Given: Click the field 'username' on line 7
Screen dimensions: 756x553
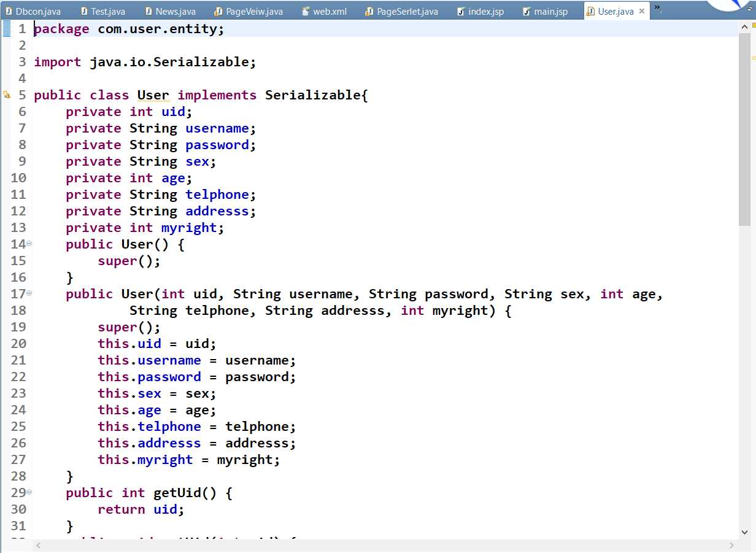Looking at the screenshot, I should click(217, 128).
